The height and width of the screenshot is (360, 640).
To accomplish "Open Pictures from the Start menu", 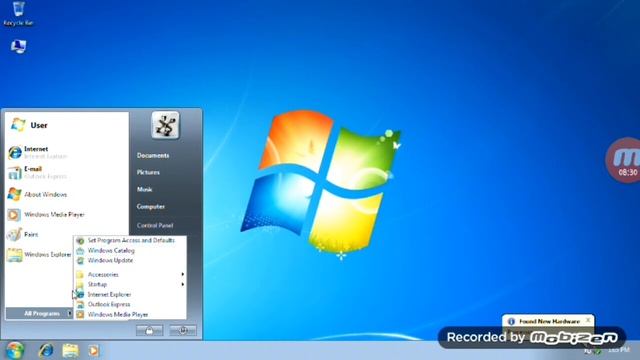I will 148,172.
